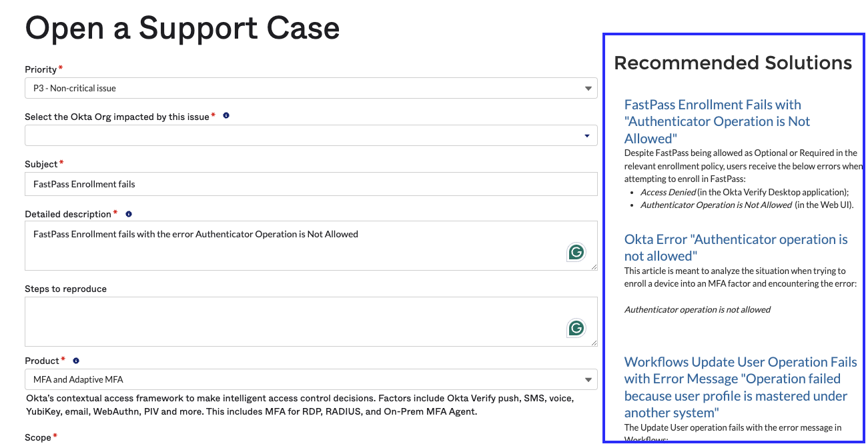
Task: Click the resize grip on Steps to reproduce box
Action: tap(594, 342)
